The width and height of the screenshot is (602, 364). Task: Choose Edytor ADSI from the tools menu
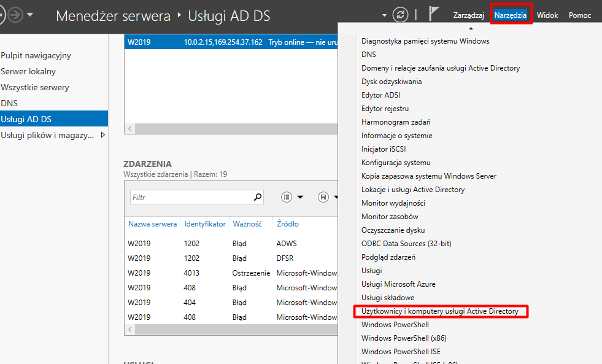pos(380,95)
